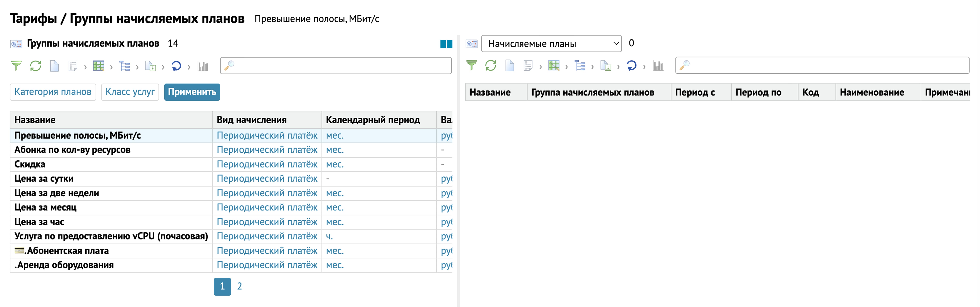This screenshot has width=980, height=307.
Task: Click export document icon in left toolbar
Action: click(150, 66)
